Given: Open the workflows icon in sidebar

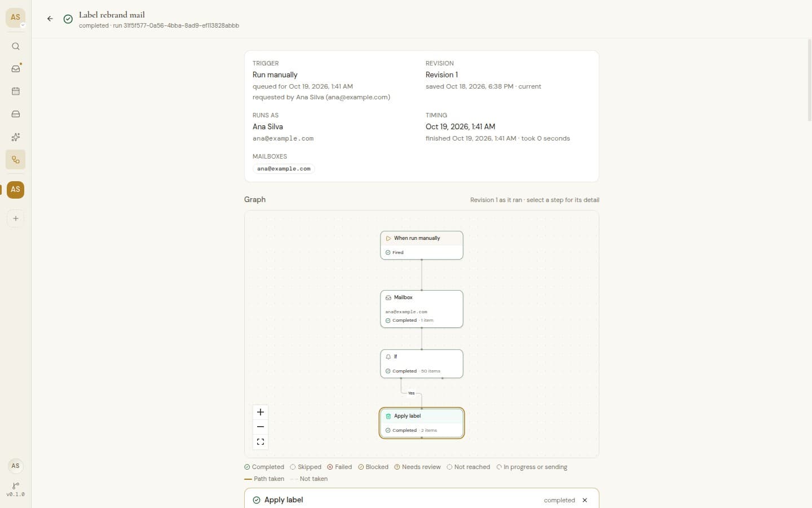Looking at the screenshot, I should click(x=16, y=160).
